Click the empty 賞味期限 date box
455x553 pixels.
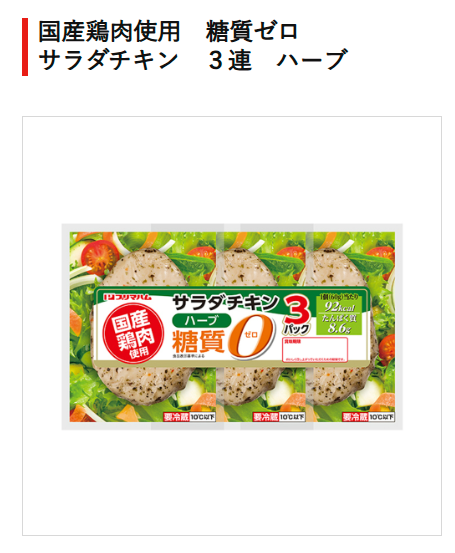(x=315, y=350)
